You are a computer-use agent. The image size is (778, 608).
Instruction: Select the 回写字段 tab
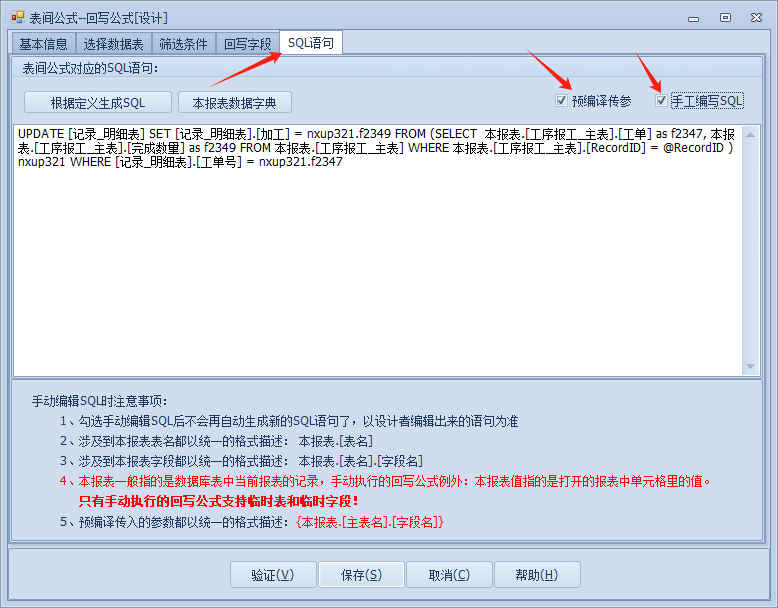pyautogui.click(x=247, y=43)
